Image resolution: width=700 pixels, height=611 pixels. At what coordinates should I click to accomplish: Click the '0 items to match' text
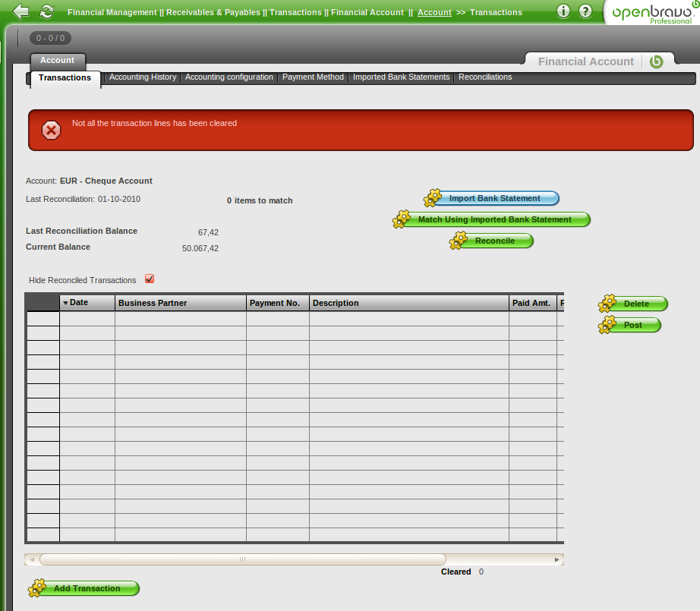pos(260,201)
